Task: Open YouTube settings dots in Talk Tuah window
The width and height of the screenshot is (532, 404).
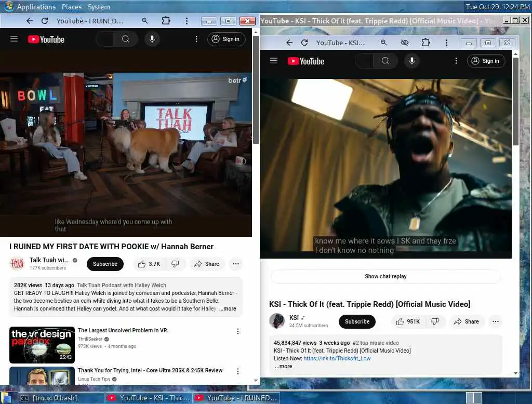Action: [196, 39]
